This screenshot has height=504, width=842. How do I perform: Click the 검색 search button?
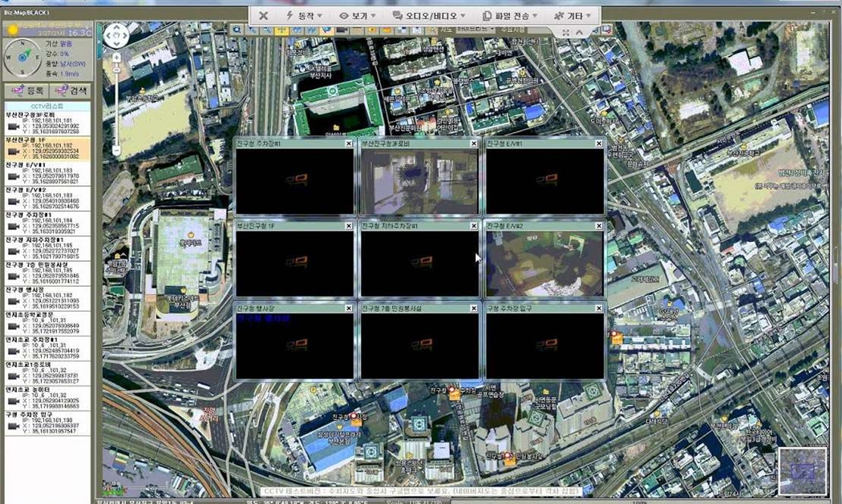tap(71, 91)
